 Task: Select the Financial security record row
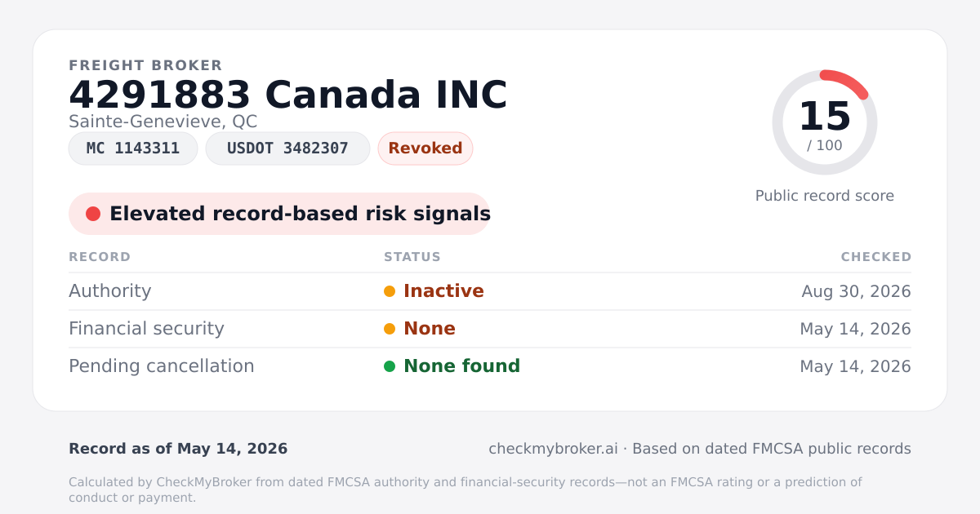click(490, 329)
